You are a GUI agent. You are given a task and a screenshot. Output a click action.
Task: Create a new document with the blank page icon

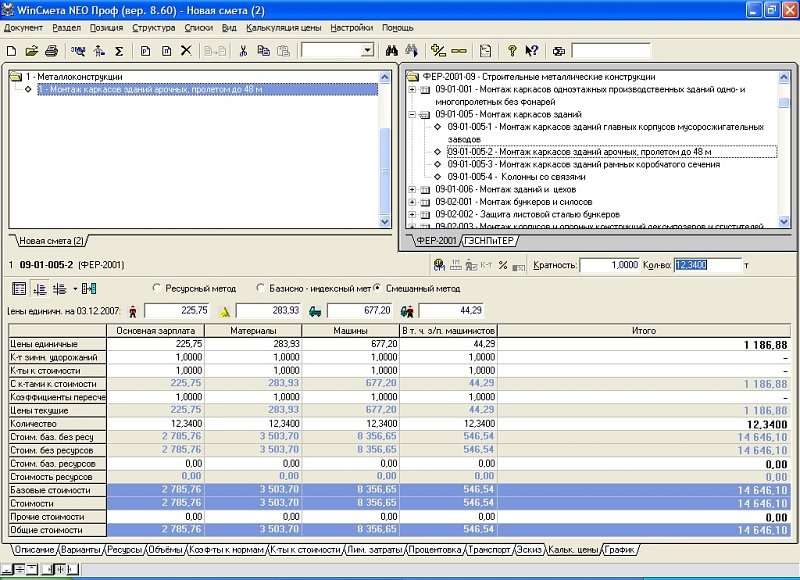tap(12, 51)
